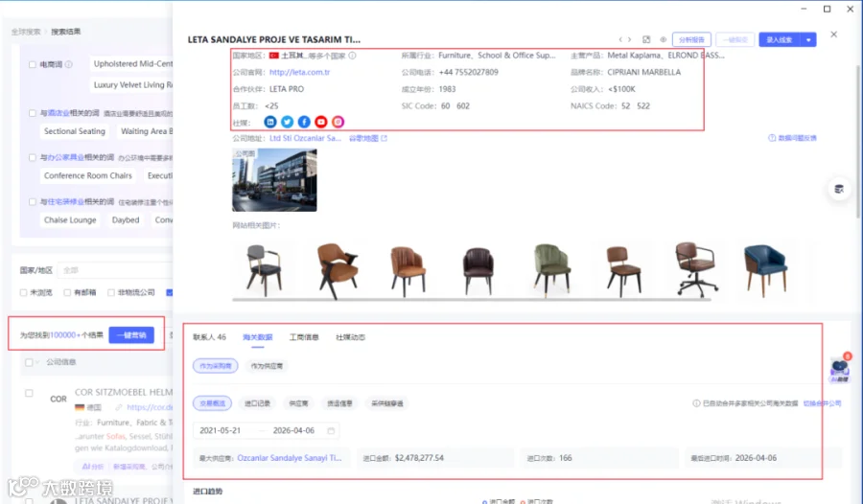Select all via 公司信息 header checkbox

click(29, 362)
